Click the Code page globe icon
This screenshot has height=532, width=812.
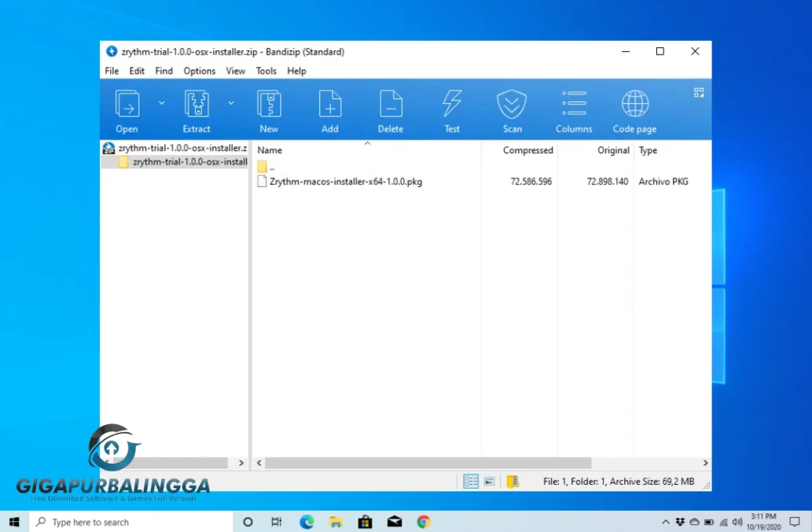[x=635, y=104]
